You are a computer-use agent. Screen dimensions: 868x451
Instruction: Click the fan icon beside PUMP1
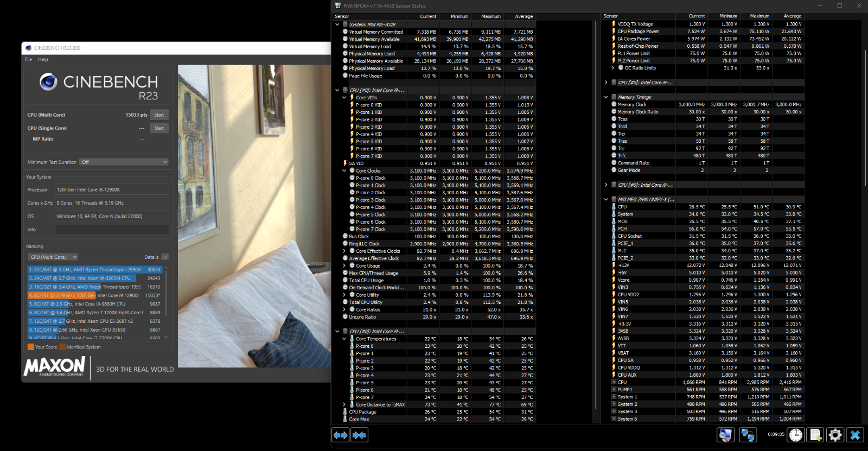[x=614, y=390]
